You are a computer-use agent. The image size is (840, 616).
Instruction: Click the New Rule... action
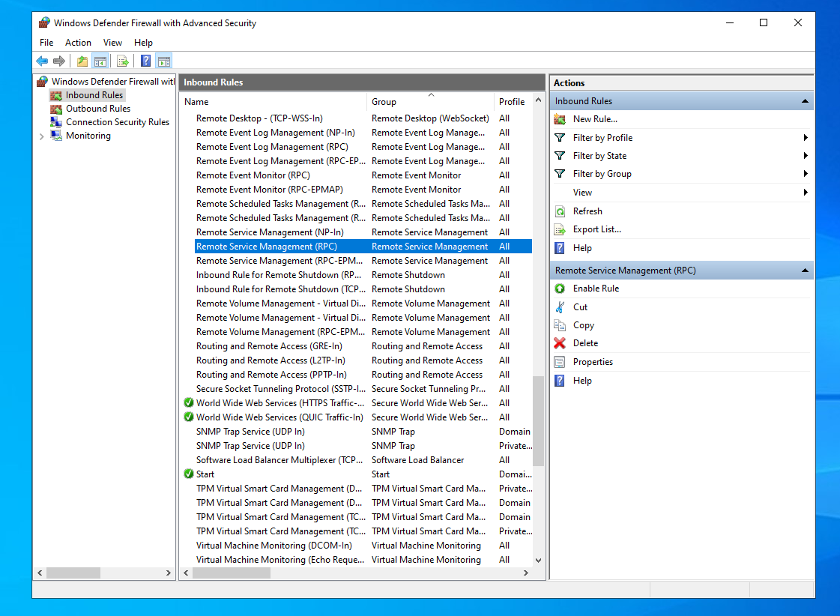point(595,119)
